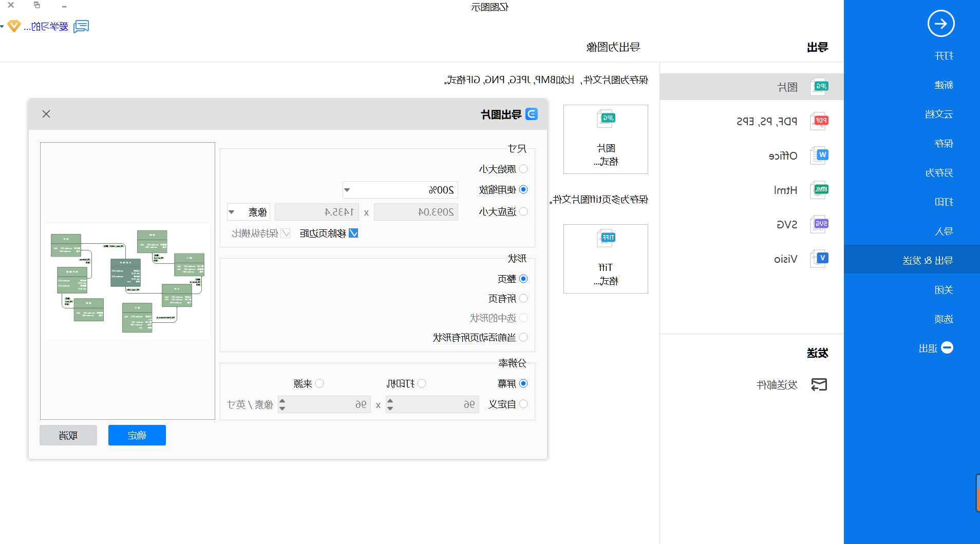Decrease the 96 value beside 像素/英寸
Screen dimensions: 980x544
[282, 409]
